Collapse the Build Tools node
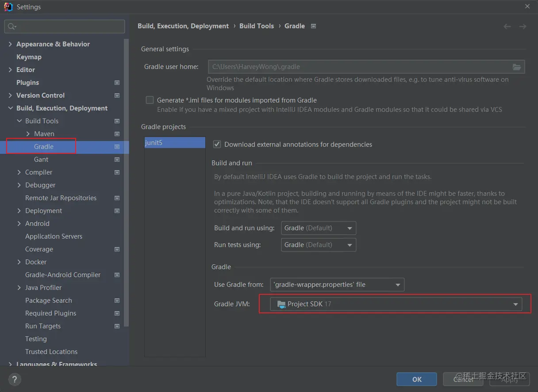Screen dimensions: 538x392 coord(19,121)
